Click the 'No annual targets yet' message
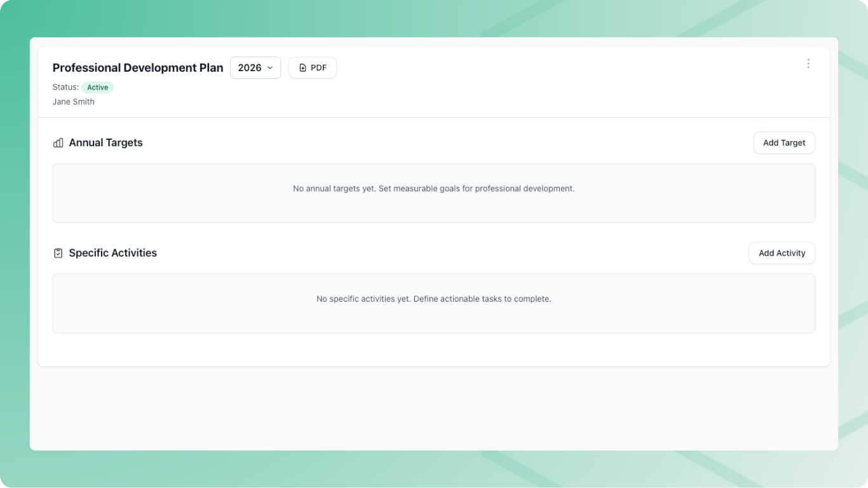This screenshot has width=868, height=488. coord(334,189)
